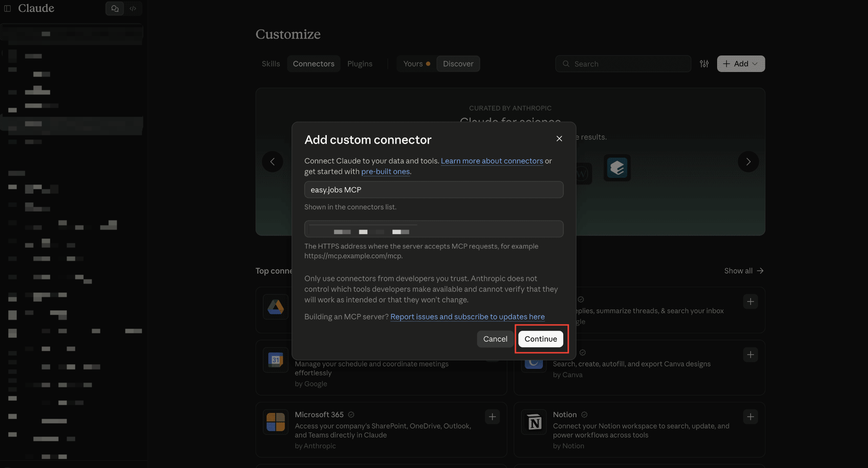Show the Yours filter
This screenshot has width=868, height=468.
[416, 64]
